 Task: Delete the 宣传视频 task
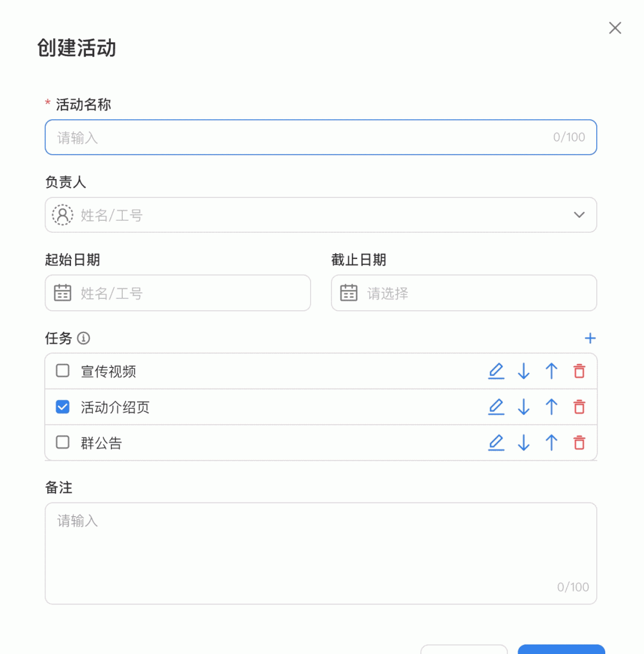coord(579,371)
